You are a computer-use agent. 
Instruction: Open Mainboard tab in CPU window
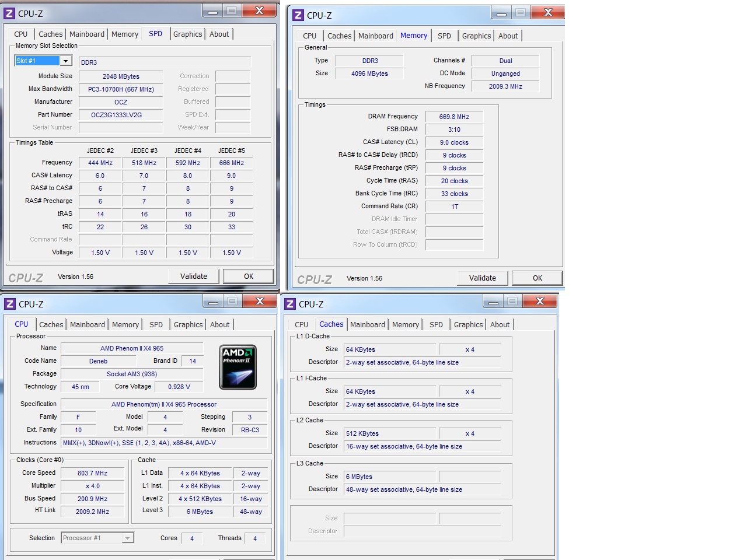point(88,324)
